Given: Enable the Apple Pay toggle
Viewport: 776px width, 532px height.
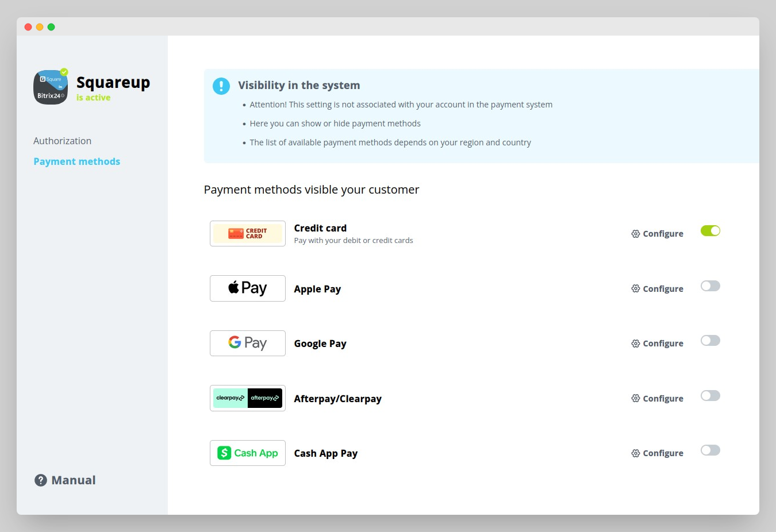Looking at the screenshot, I should 710,286.
